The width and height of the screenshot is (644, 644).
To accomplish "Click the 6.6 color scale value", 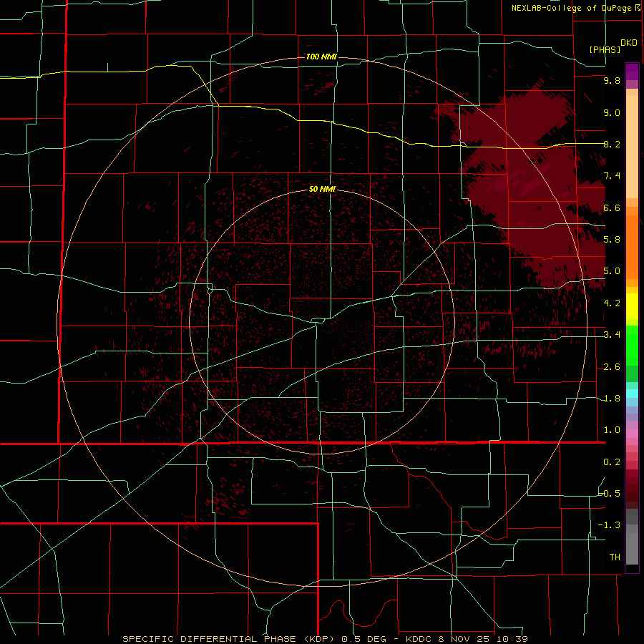I will pos(612,208).
